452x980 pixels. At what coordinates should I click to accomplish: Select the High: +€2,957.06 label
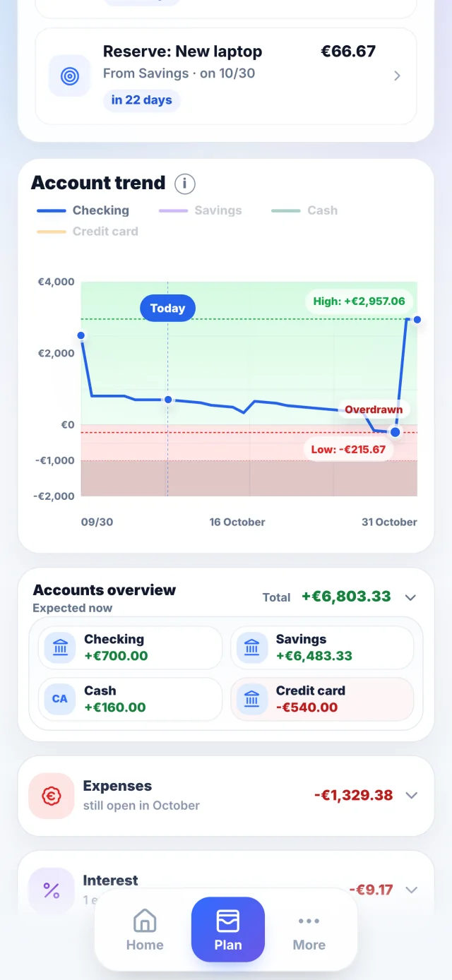coord(359,301)
